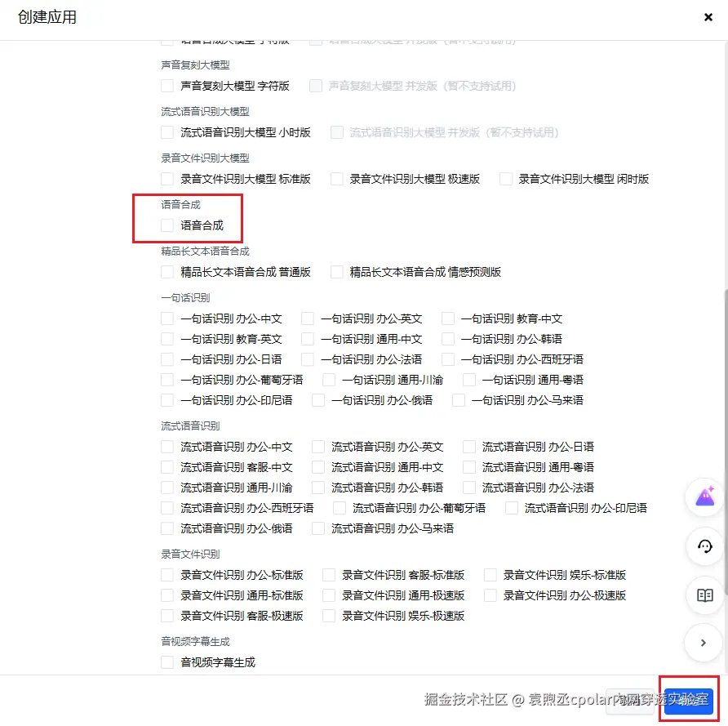The image size is (728, 726).
Task: Enable the 语音合成 checkbox
Action: (x=166, y=225)
